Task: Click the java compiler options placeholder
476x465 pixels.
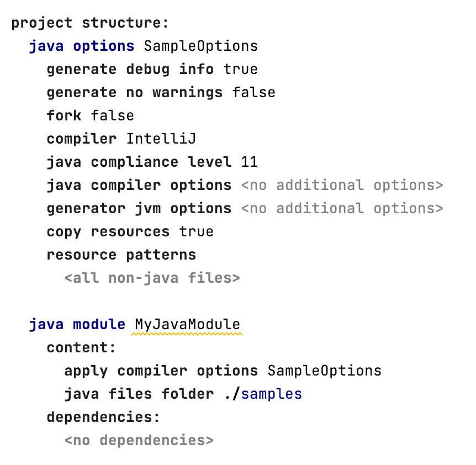Action: pyautogui.click(x=342, y=185)
